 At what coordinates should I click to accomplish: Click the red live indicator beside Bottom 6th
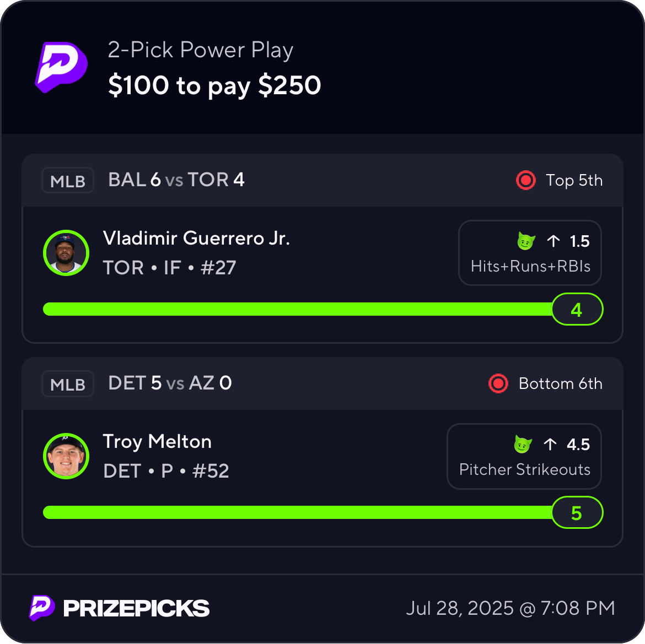(498, 384)
